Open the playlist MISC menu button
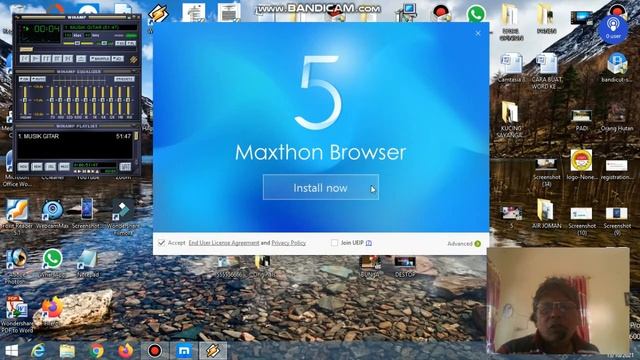640x360 pixels. tap(64, 166)
